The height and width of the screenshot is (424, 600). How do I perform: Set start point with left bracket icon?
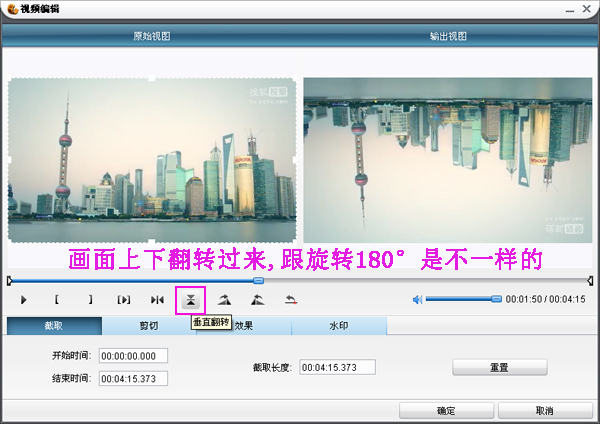tap(57, 299)
